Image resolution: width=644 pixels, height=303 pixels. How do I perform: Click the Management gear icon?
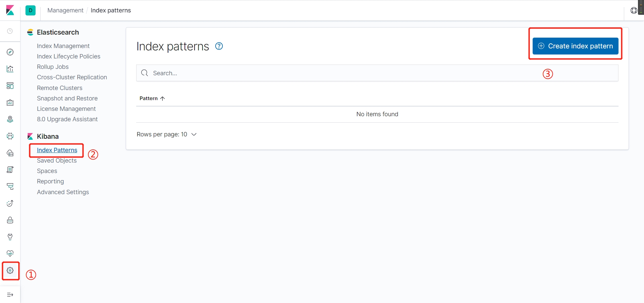click(10, 270)
